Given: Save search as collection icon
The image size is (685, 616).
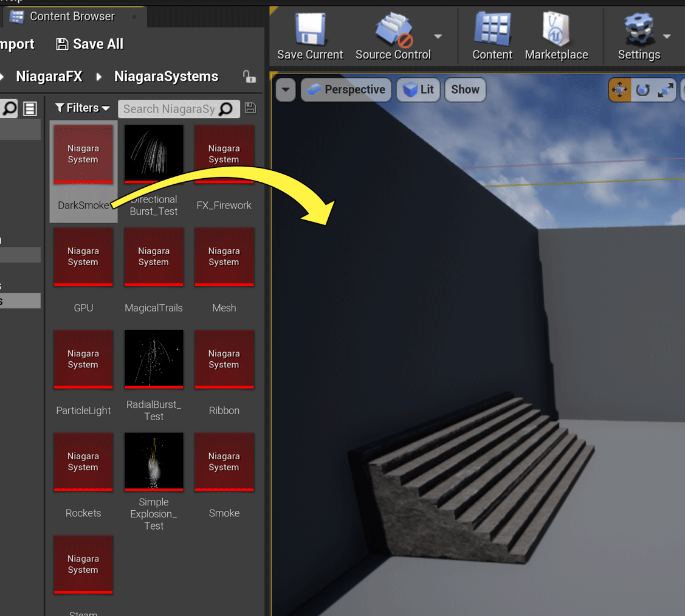Looking at the screenshot, I should pyautogui.click(x=250, y=108).
